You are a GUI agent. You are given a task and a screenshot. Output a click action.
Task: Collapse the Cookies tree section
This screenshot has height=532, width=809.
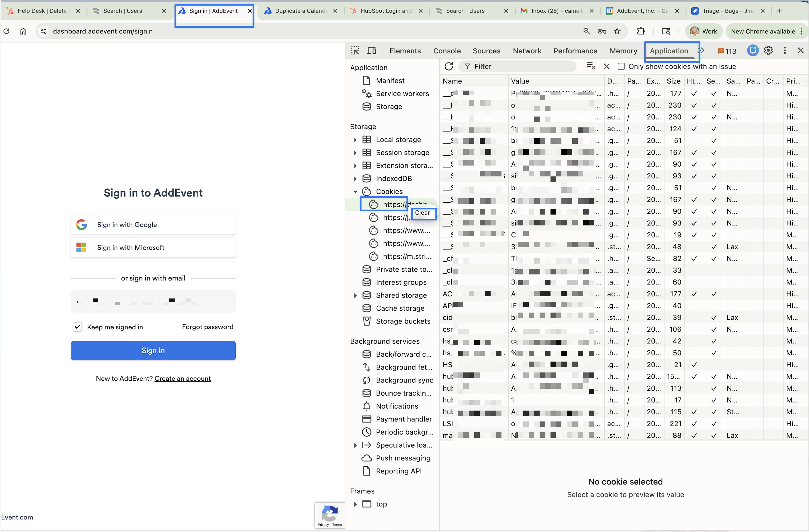[x=355, y=192]
